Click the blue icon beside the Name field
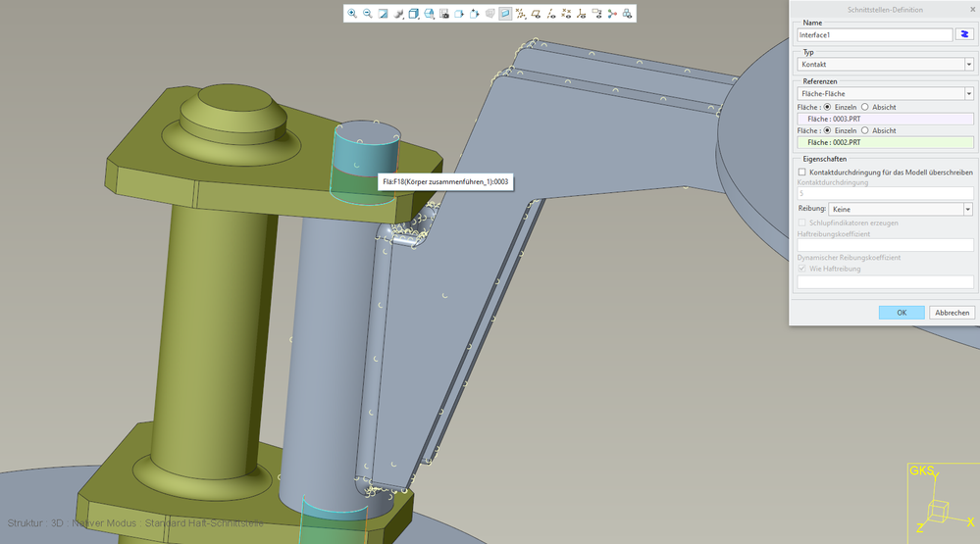 click(x=964, y=34)
